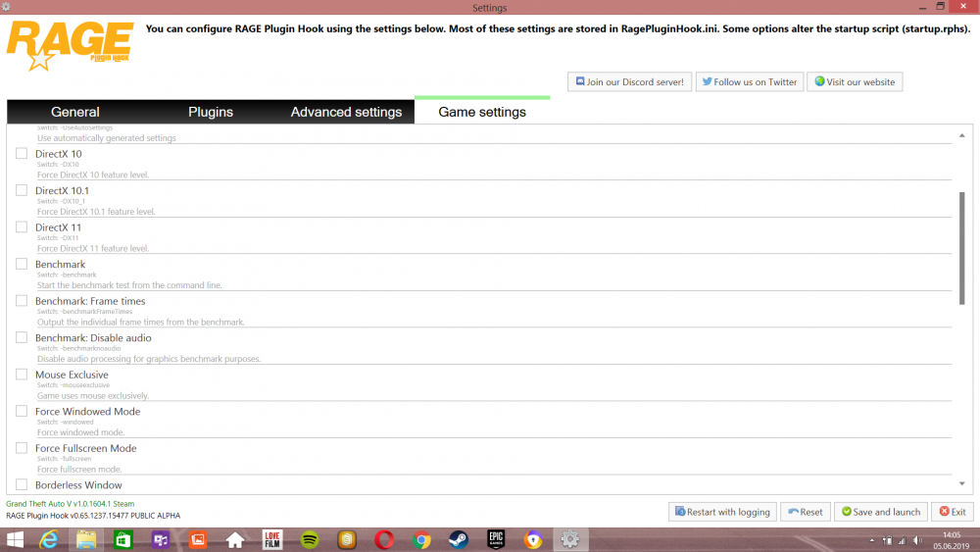
Task: Open the system tray clock and date
Action: tap(952, 540)
